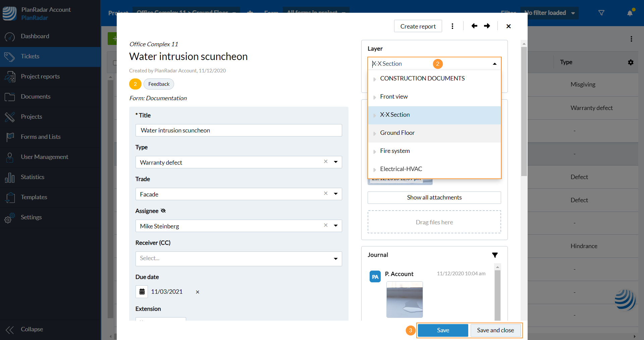Select Ground Floor from layer list
Screen dimensions: 644x340
point(397,133)
